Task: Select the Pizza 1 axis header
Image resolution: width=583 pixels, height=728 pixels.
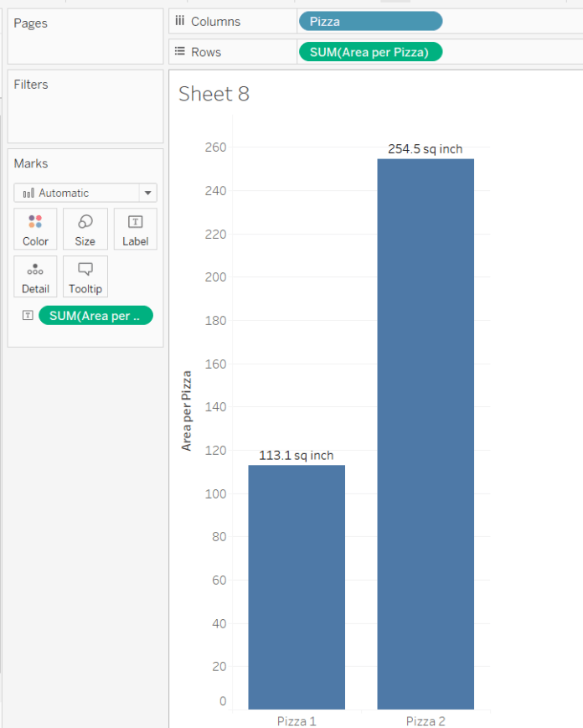Action: tap(297, 720)
